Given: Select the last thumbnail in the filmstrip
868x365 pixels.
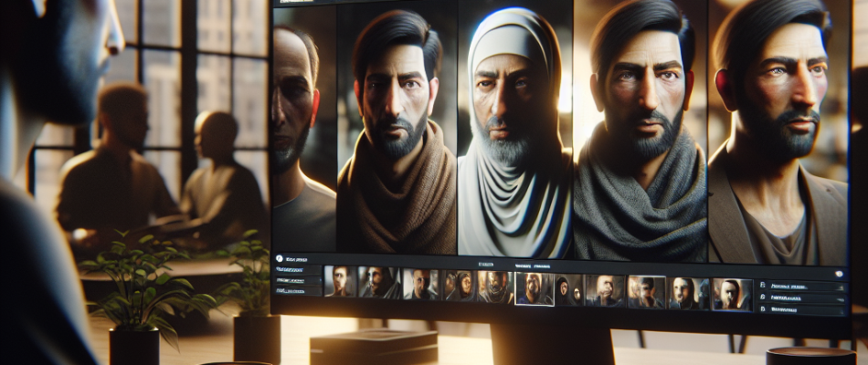Looking at the screenshot, I should click(x=731, y=294).
